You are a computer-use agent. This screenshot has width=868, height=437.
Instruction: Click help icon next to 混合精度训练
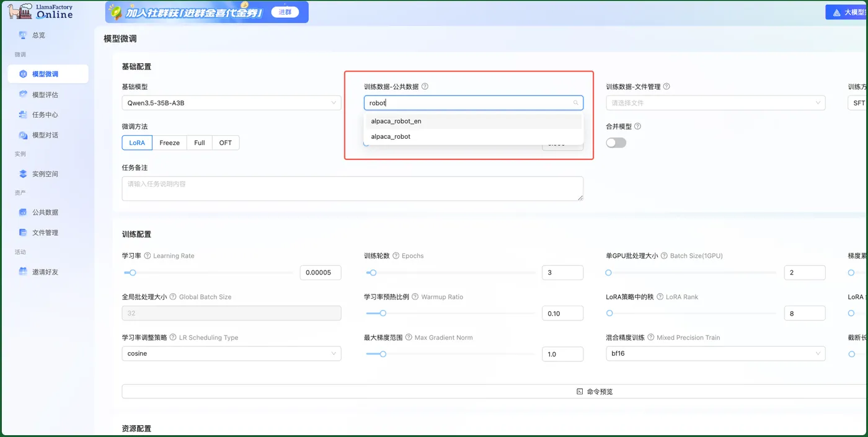(x=651, y=338)
